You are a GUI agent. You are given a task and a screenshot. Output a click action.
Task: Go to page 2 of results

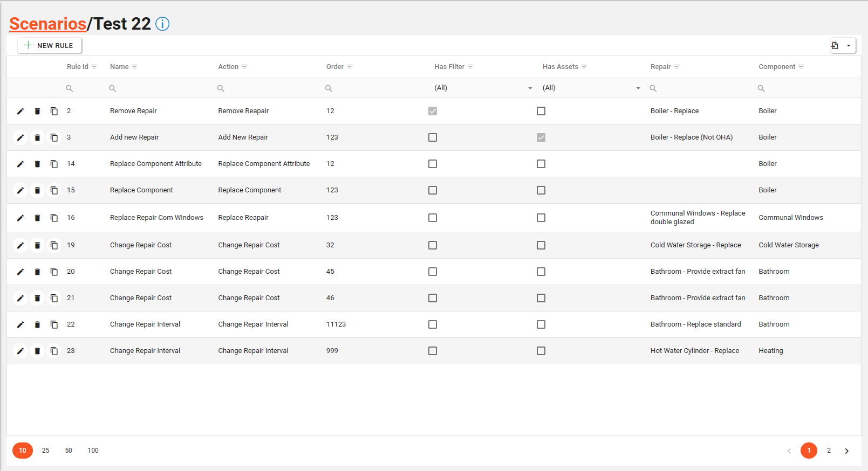coord(829,451)
